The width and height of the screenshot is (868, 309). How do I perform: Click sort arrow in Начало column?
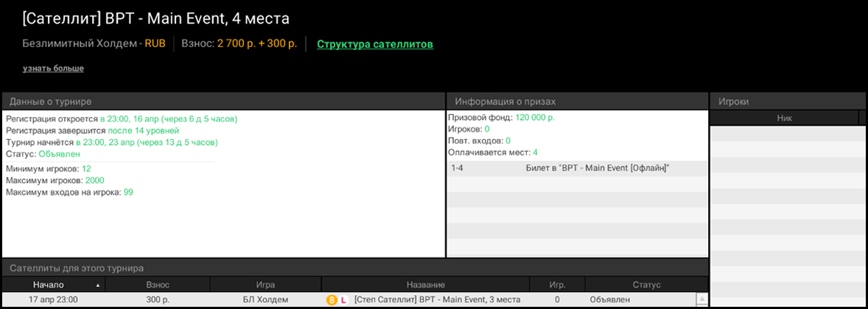(98, 285)
